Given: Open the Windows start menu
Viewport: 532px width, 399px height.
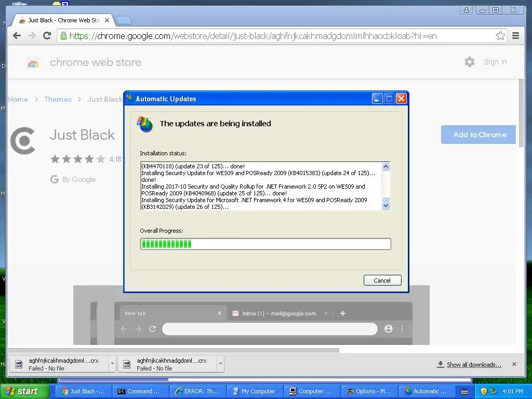Looking at the screenshot, I should coord(24,391).
